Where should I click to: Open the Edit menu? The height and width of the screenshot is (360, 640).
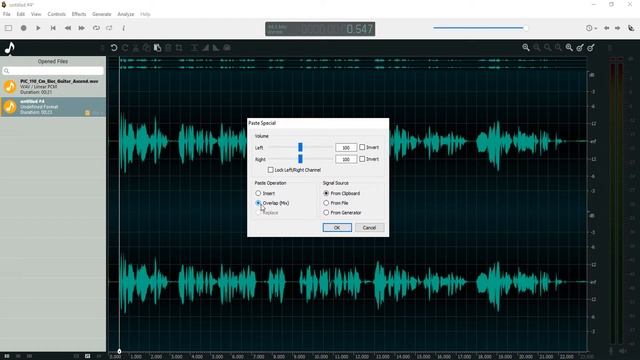(20, 14)
